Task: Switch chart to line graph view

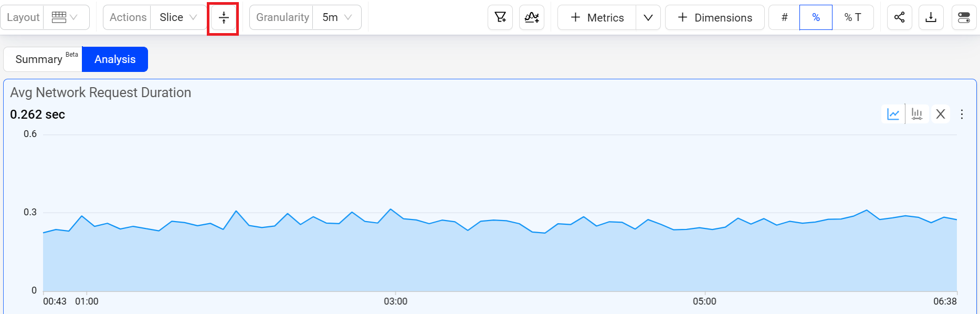Action: (893, 114)
